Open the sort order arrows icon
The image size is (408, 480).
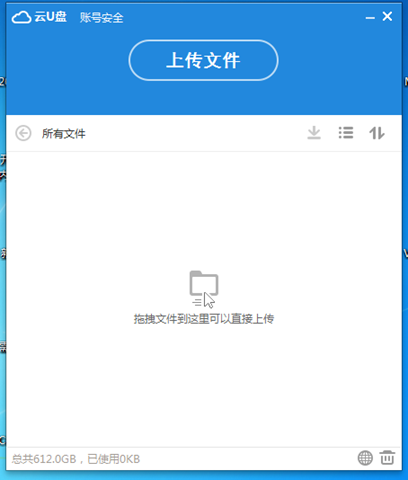(x=377, y=133)
